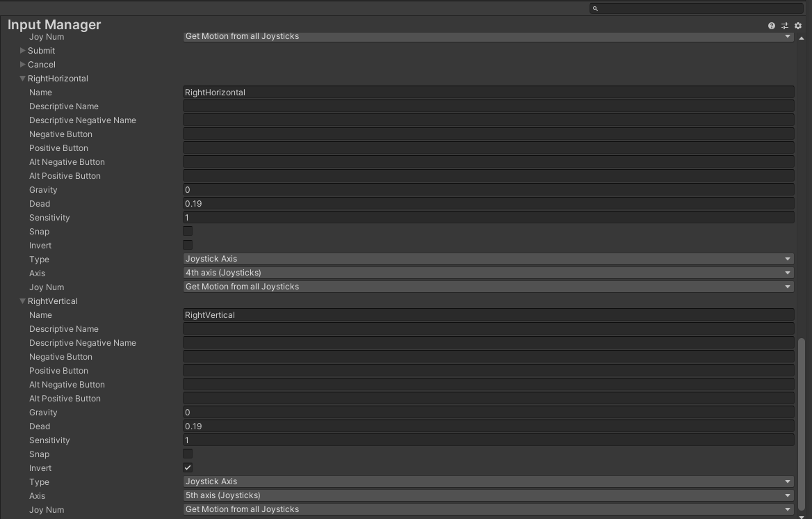Click the Gravity label under RightHorizontal
This screenshot has width=812, height=519.
pos(43,190)
